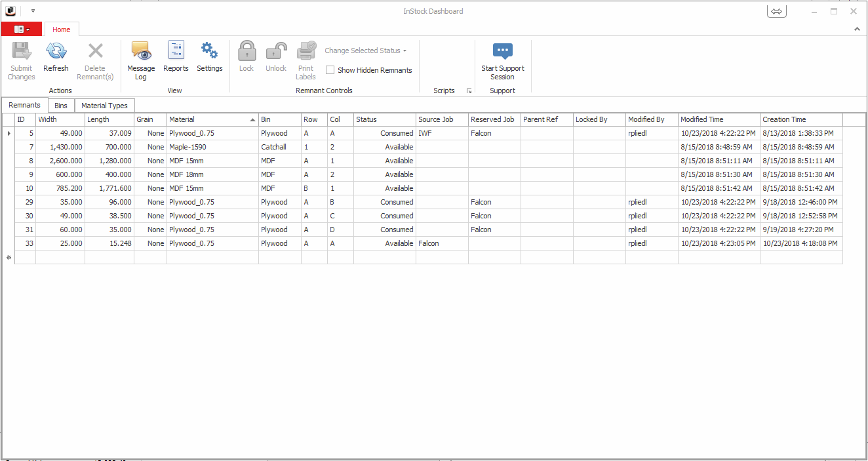Image resolution: width=868 pixels, height=461 pixels.
Task: Start a support session
Action: tap(502, 52)
